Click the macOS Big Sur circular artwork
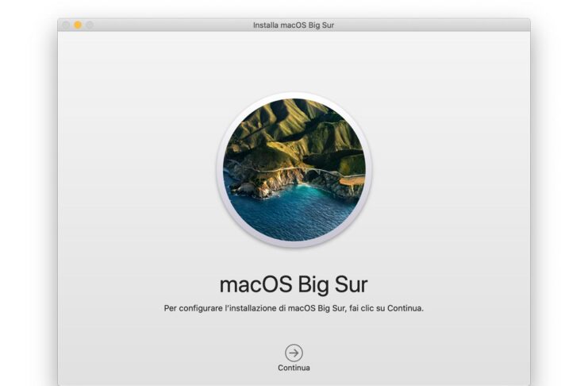Screen dimensions: 588x386 coord(294,170)
